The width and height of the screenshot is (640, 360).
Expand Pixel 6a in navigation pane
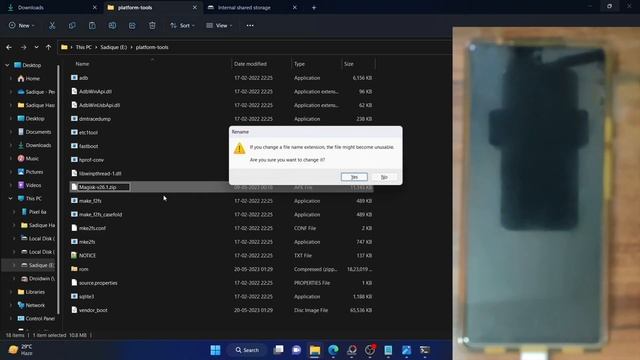14,212
